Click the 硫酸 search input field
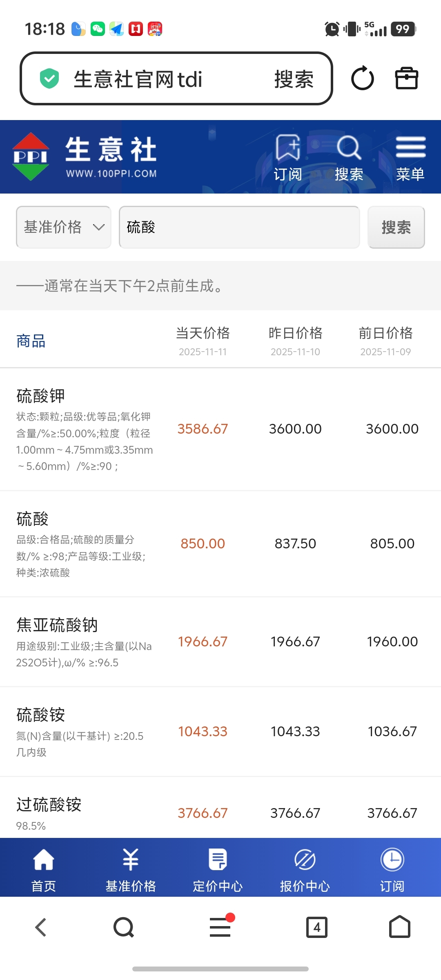The width and height of the screenshot is (441, 980). point(239,227)
